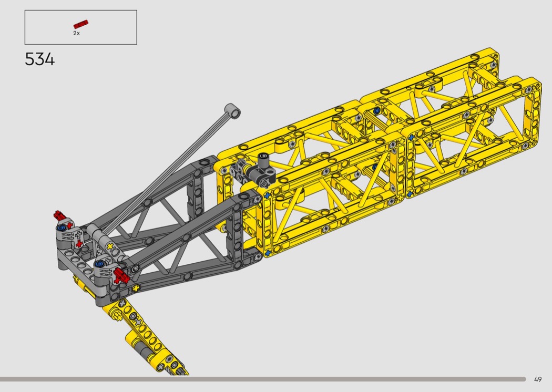
Task: Click the parts callout box outline
Action: [x=80, y=11]
